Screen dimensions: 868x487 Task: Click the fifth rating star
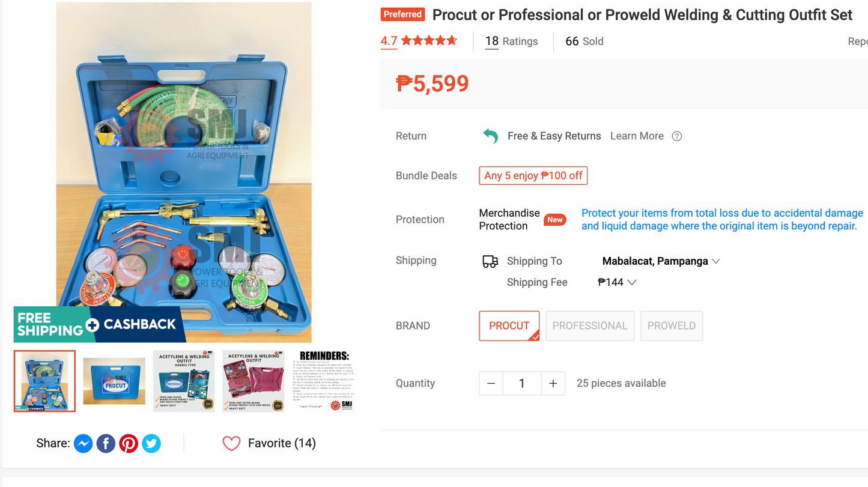pyautogui.click(x=452, y=40)
